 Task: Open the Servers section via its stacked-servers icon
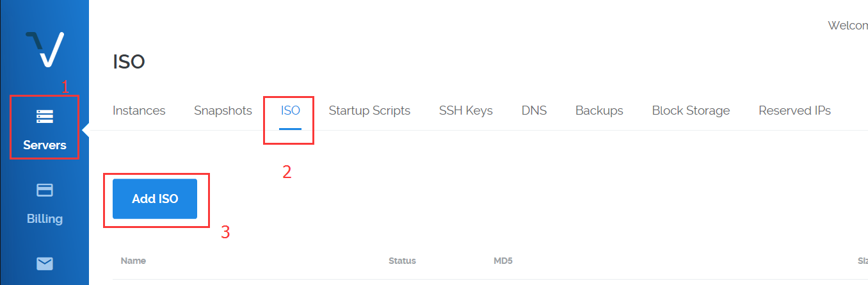[x=45, y=117]
